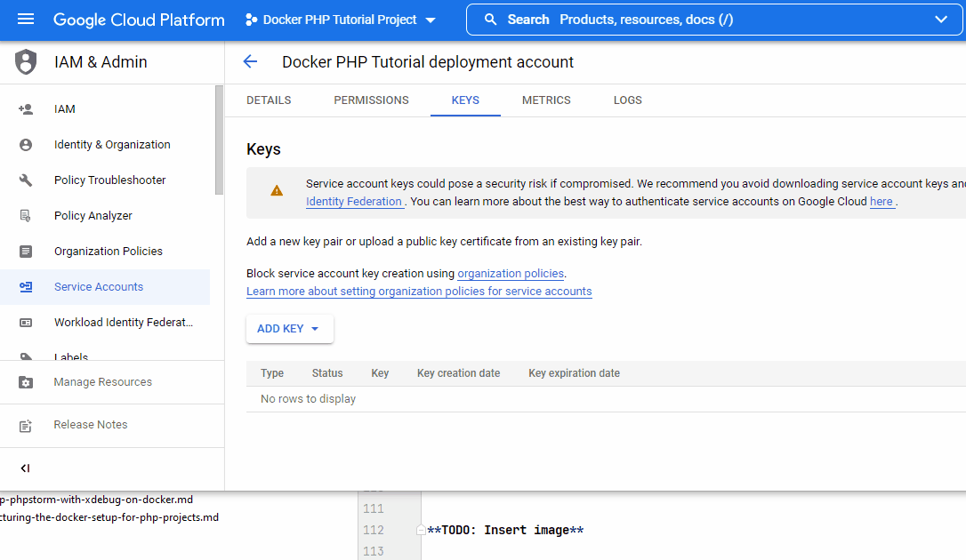Open the organization policies link
966x560 pixels.
click(511, 274)
